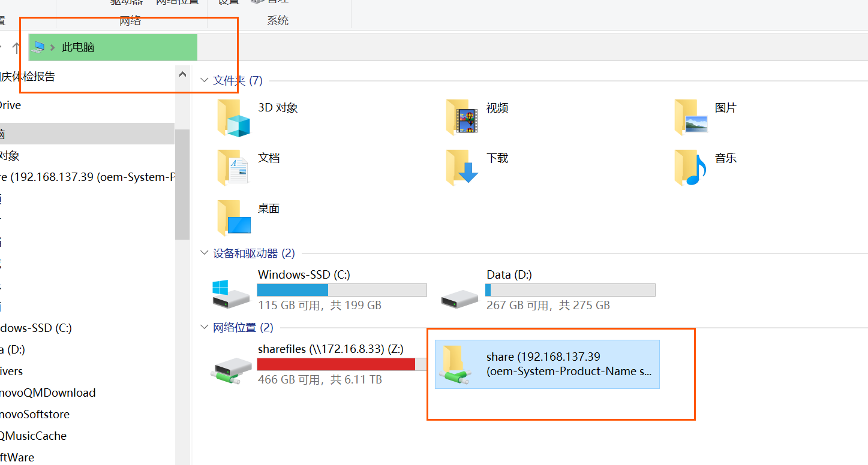Collapse the 文件夹 (7) group

pyautogui.click(x=205, y=80)
